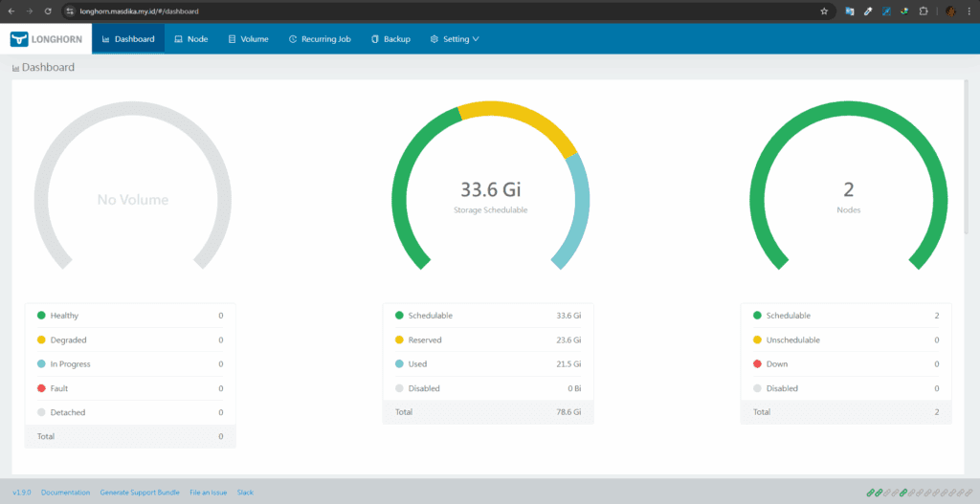Click the 23.6 Gi reserved value
This screenshot has width=980, height=504.
tap(568, 340)
